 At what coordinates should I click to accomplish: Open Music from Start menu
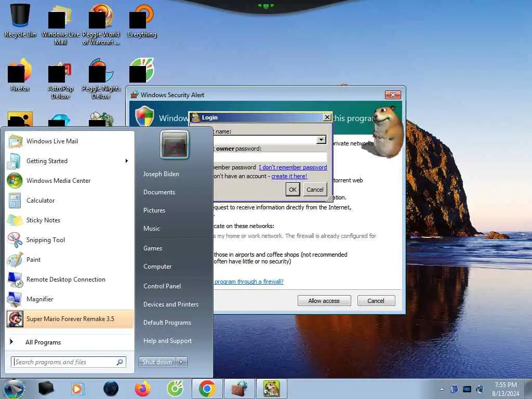click(x=152, y=229)
